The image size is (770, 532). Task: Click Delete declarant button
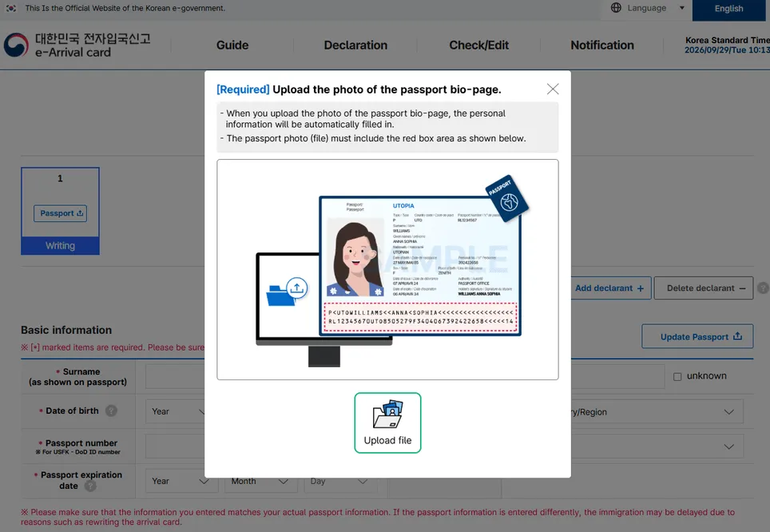tap(703, 288)
